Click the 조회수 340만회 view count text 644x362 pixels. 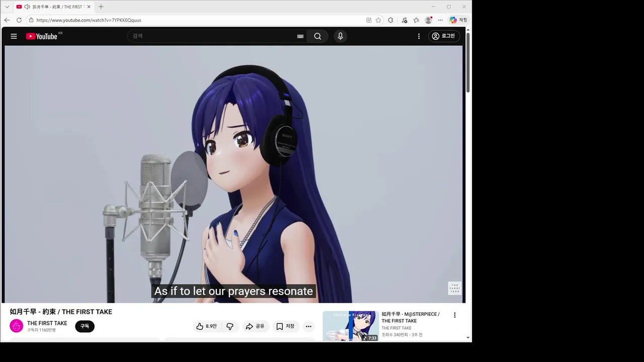coord(394,335)
